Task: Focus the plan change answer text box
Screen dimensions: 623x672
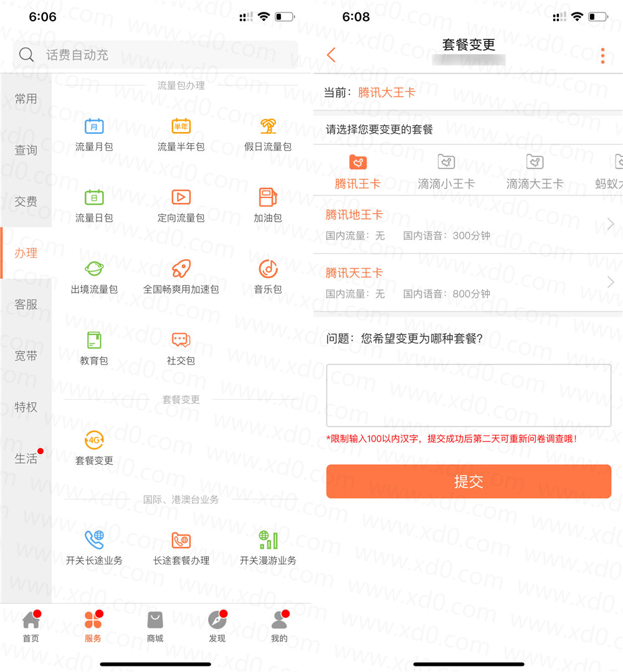Action: (468, 395)
